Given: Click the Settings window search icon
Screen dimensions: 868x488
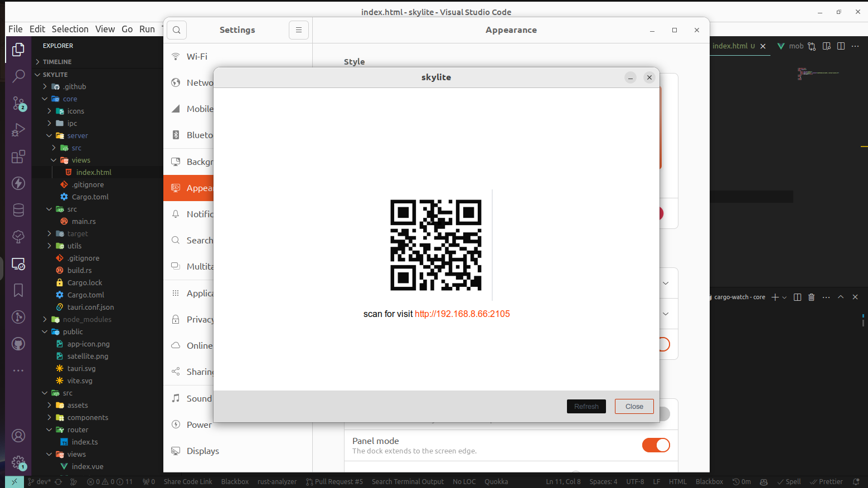Looking at the screenshot, I should pyautogui.click(x=176, y=30).
